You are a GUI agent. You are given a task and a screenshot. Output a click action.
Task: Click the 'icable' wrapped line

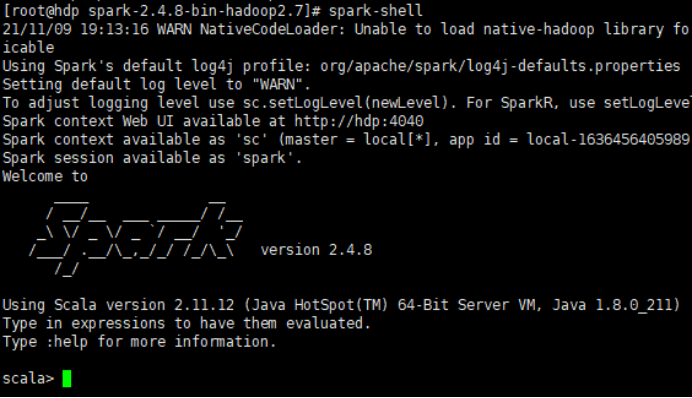click(x=28, y=47)
